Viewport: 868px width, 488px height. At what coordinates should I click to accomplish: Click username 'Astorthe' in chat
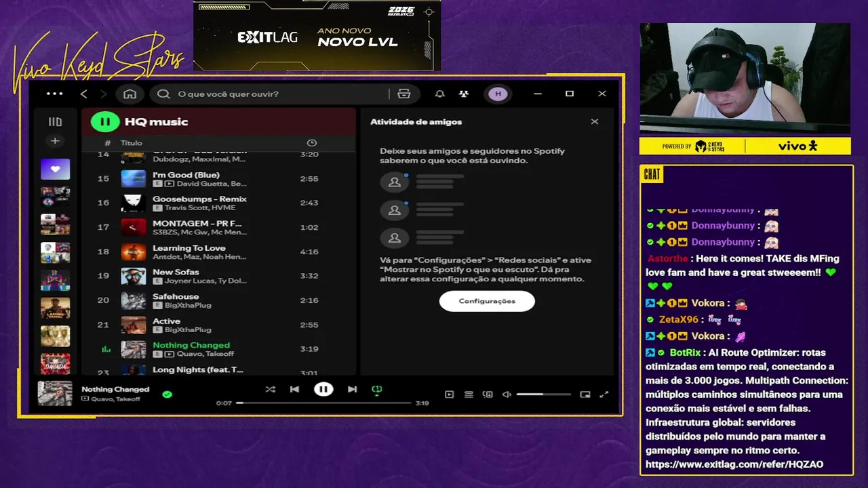[x=668, y=259]
